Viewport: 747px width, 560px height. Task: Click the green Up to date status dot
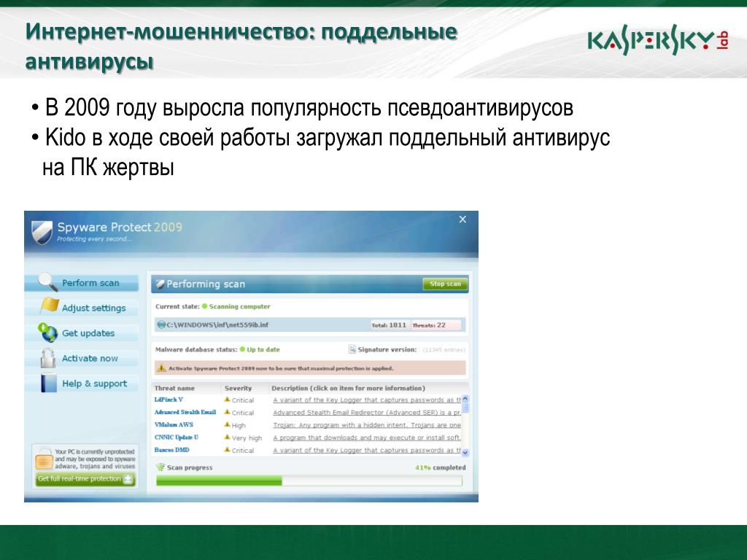point(242,349)
